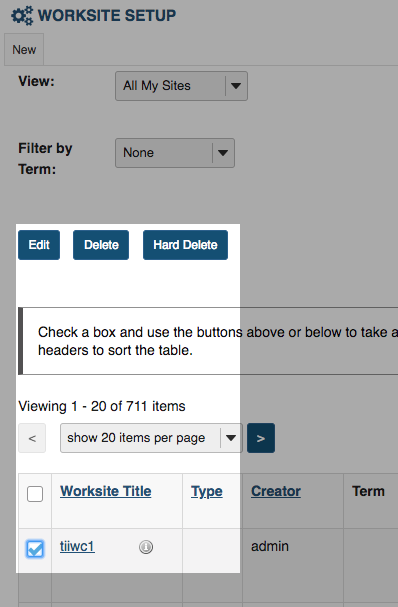
Task: Go to previous page arrow button
Action: pos(32,438)
